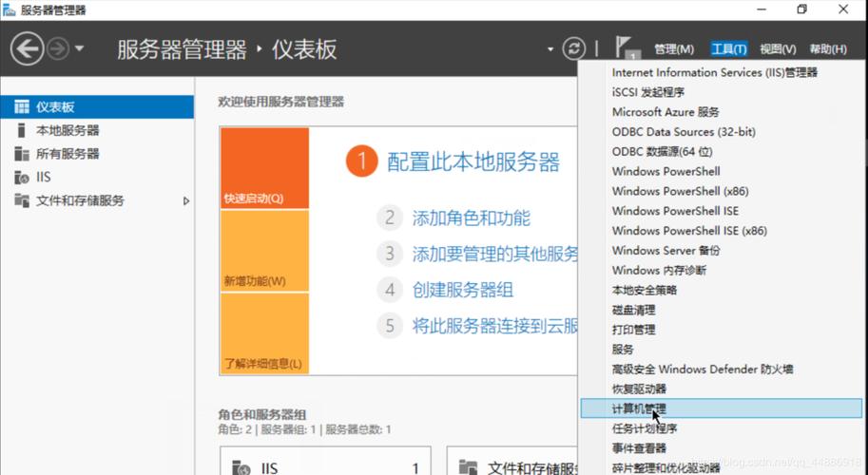Expand the 文件和存储服务 arrow

186,201
